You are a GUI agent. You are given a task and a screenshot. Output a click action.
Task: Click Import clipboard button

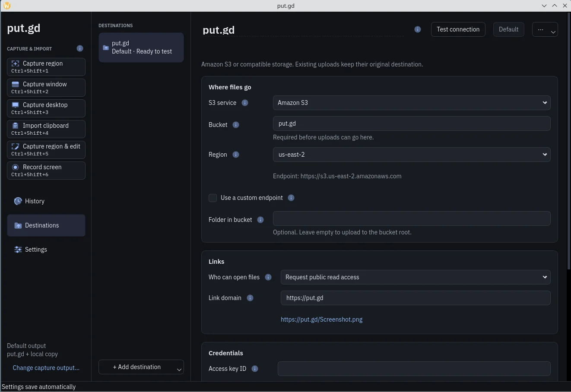click(46, 129)
